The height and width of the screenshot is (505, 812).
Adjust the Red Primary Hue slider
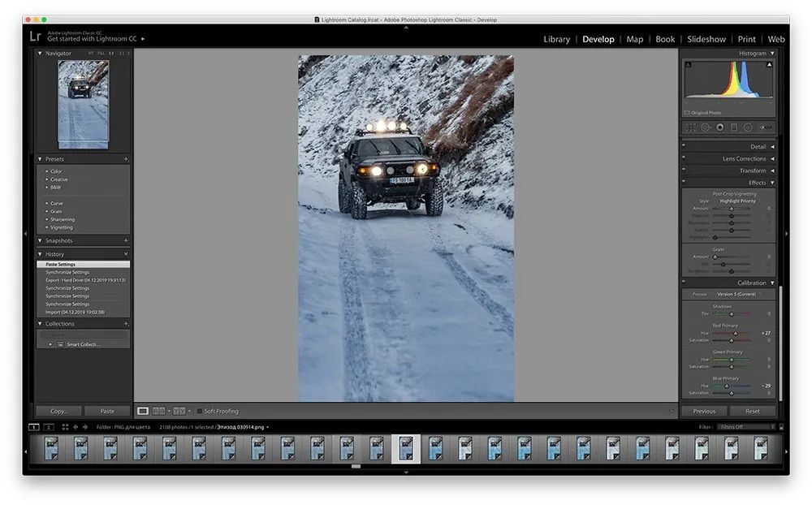(x=736, y=334)
